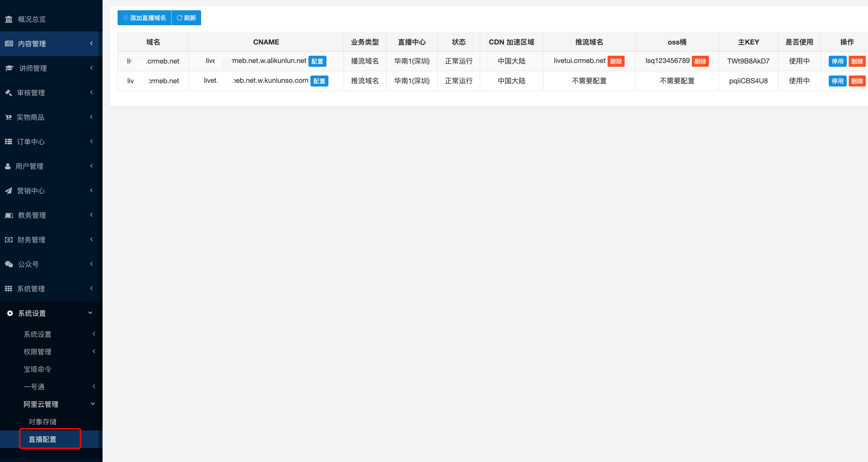The image size is (868, 462).
Task: Open the 宝塔命令 submenu item
Action: (51, 369)
